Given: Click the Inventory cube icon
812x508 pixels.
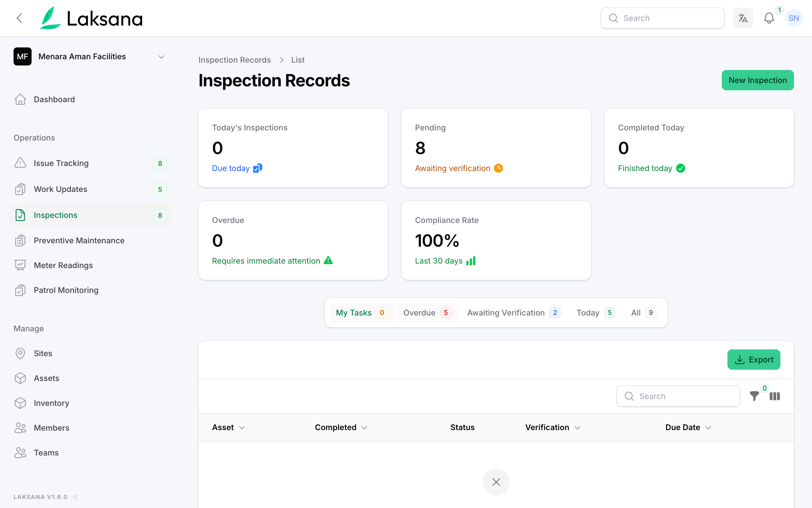Looking at the screenshot, I should (20, 403).
